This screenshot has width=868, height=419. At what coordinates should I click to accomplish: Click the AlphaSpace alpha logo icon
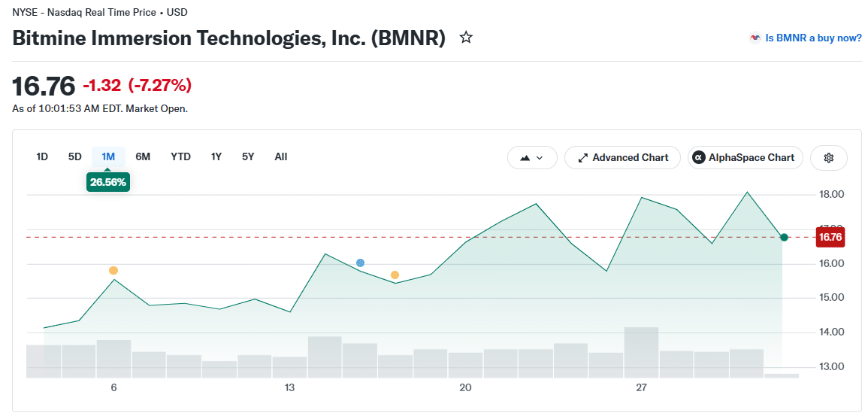tap(699, 158)
